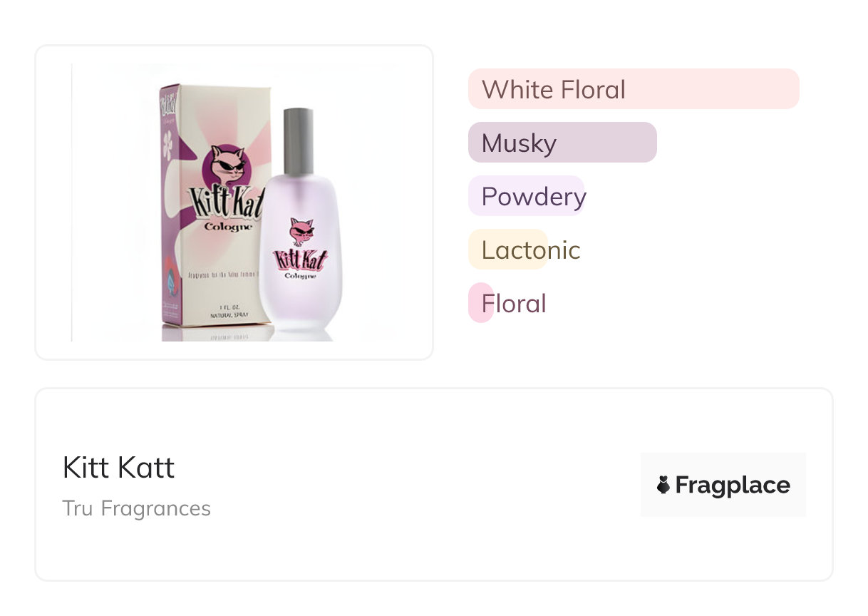868x616 pixels.
Task: Click the blue droplet icon on the box side
Action: coord(172,284)
